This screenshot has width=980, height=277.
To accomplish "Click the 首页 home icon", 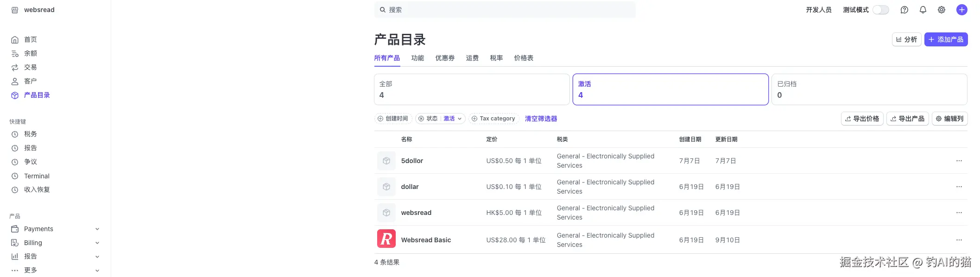I will (15, 40).
